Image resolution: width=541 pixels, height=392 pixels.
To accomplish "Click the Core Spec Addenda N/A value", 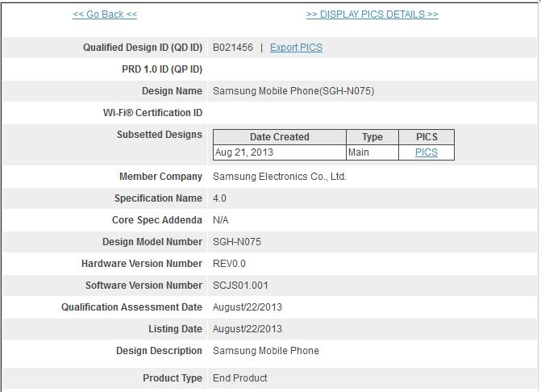I will [221, 220].
